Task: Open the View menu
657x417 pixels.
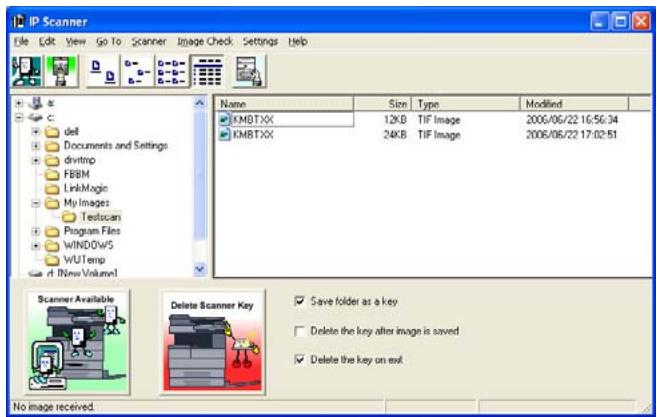Action: click(75, 41)
